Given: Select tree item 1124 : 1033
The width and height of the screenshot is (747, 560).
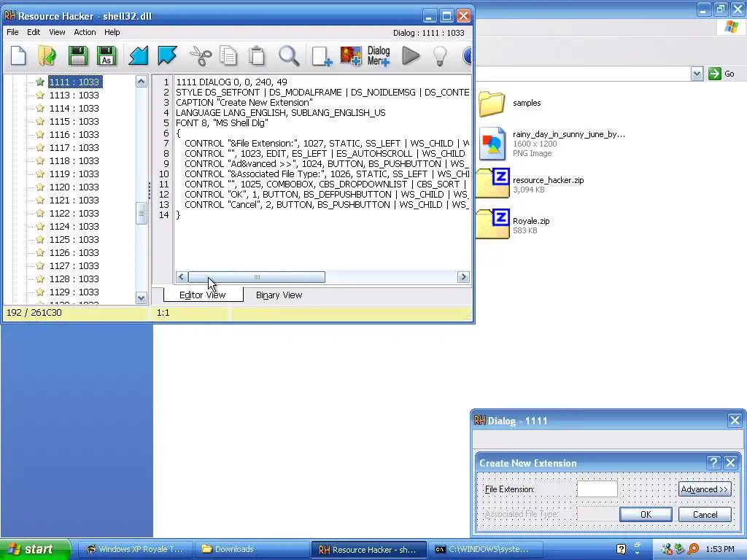Looking at the screenshot, I should [x=74, y=227].
